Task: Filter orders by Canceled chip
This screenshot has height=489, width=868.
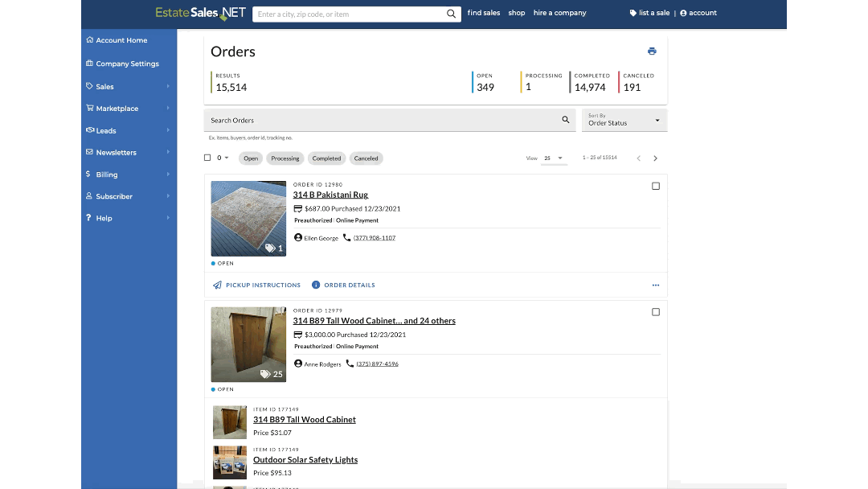Action: pyautogui.click(x=366, y=158)
